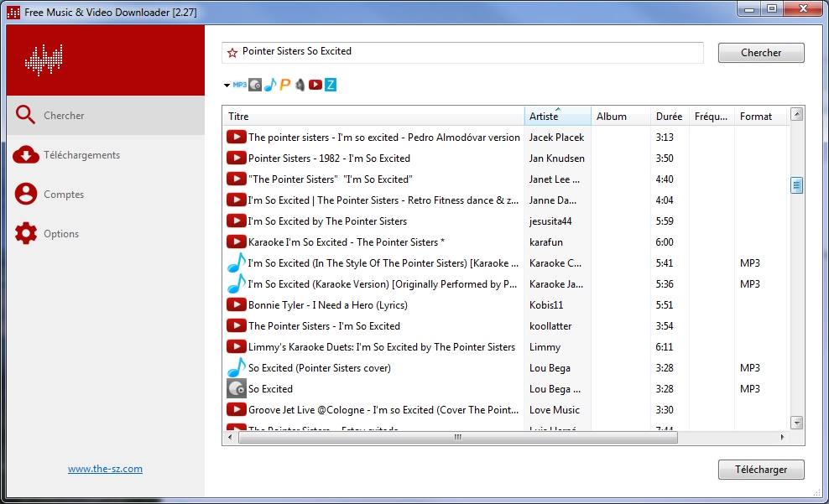Select title 'So Excited (Pointer Sisters cover)'
829x504 pixels.
coord(320,367)
